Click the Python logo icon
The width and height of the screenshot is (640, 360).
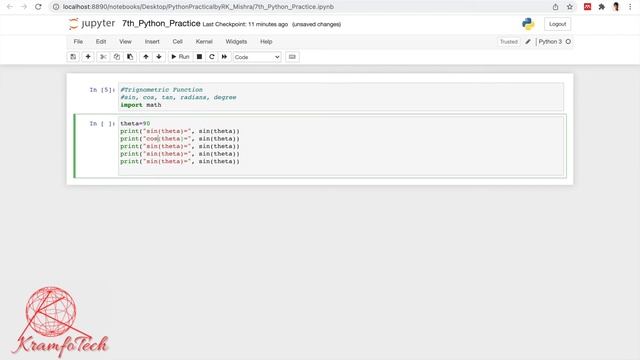tap(528, 24)
